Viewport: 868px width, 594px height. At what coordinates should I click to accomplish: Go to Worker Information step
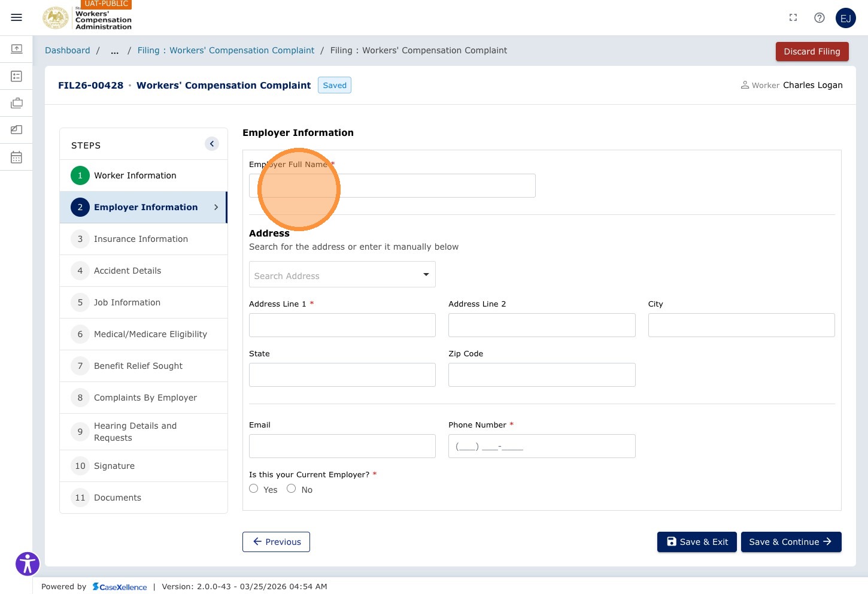click(144, 175)
